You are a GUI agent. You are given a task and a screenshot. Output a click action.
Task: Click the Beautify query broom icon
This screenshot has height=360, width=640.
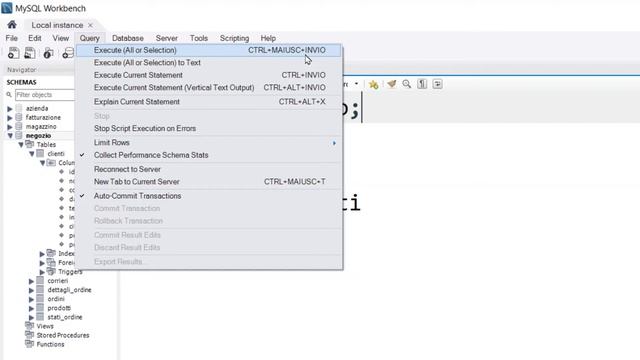(x=391, y=84)
